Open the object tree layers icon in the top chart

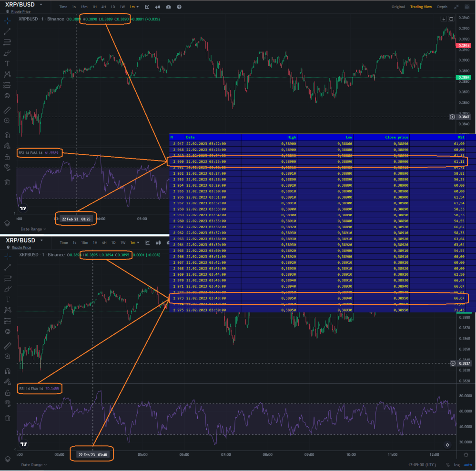click(7, 223)
